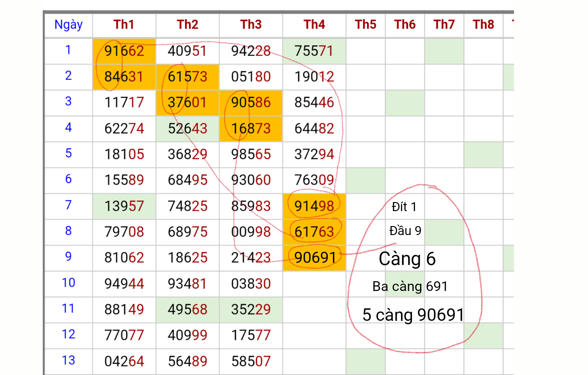Select the Th1 column header
Image resolution: width=588 pixels, height=375 pixels.
pyautogui.click(x=124, y=25)
